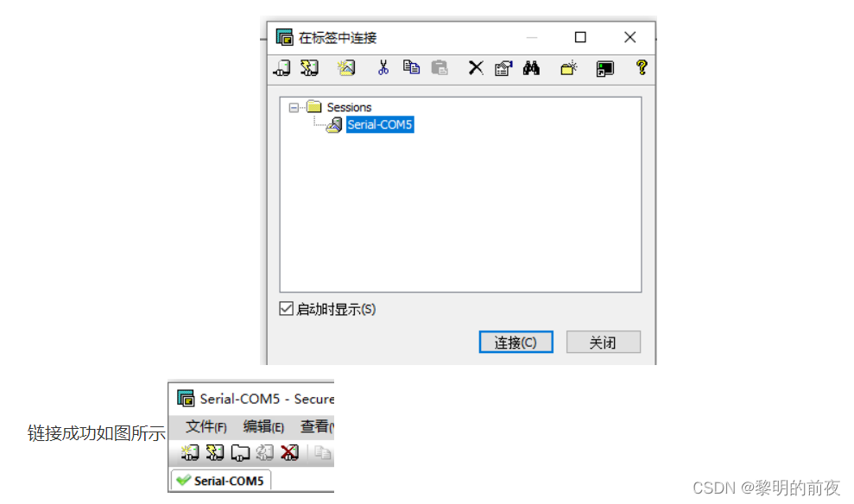Open the 编辑(E) menu
854x504 pixels.
[263, 426]
